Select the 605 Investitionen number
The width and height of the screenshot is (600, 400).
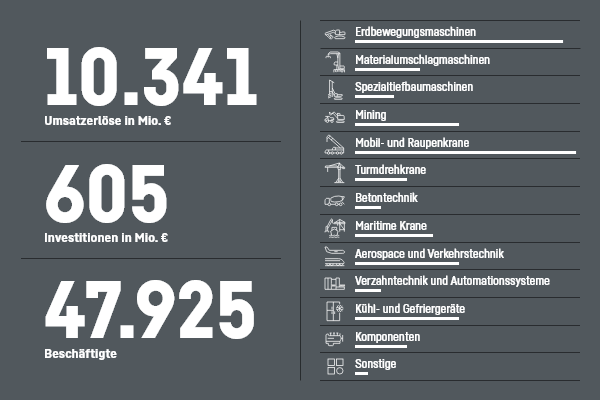tap(107, 193)
